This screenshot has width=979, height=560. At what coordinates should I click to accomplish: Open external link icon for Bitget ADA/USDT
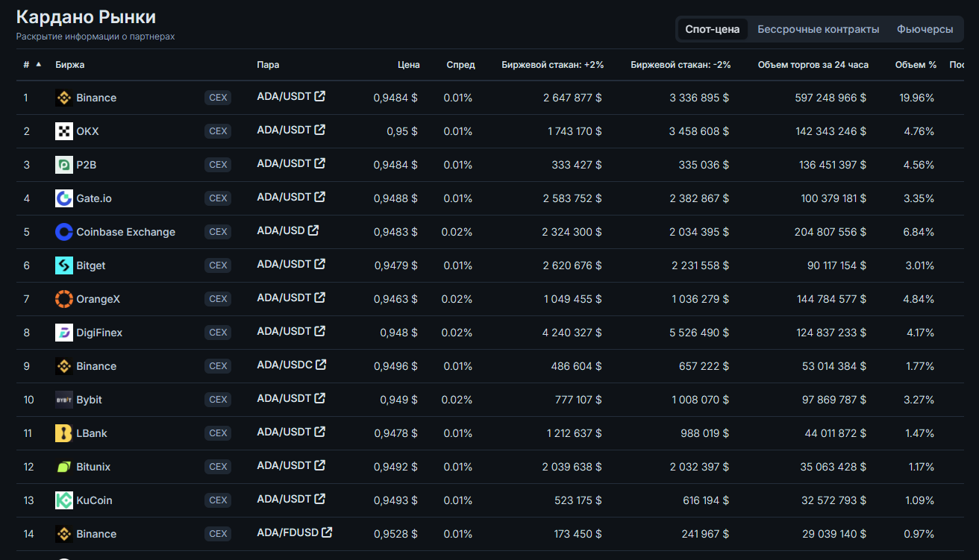coord(320,264)
